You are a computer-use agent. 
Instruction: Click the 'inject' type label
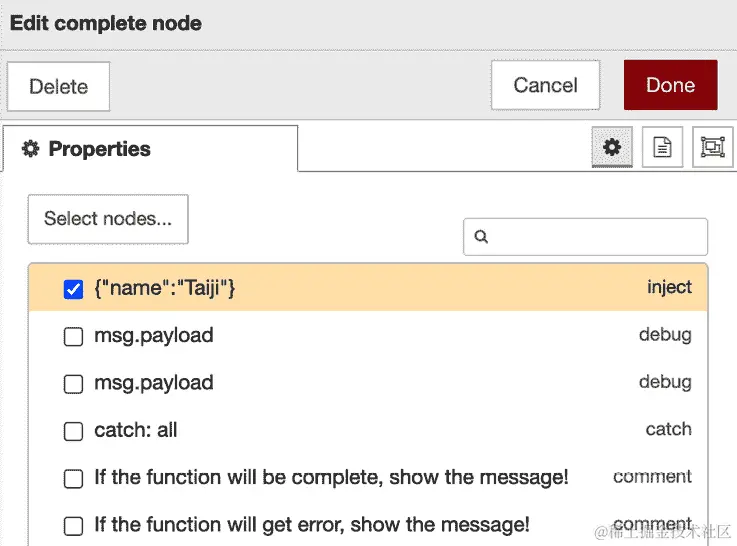pos(669,287)
